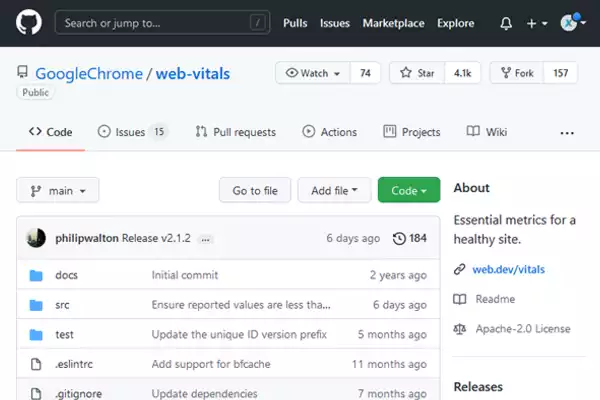
Task: Switch to the Projects tab
Action: 412,132
